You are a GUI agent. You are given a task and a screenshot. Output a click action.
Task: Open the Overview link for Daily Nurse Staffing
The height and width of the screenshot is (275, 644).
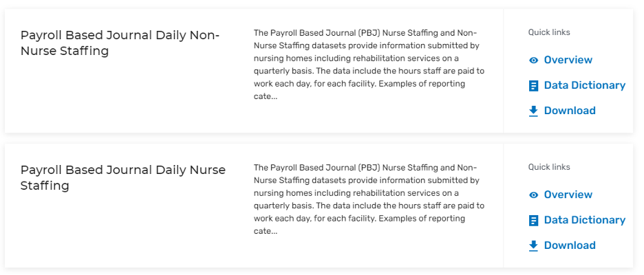coord(568,195)
